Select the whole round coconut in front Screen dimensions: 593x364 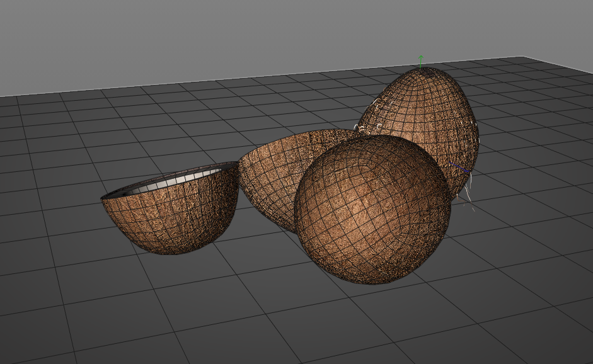[372, 210]
